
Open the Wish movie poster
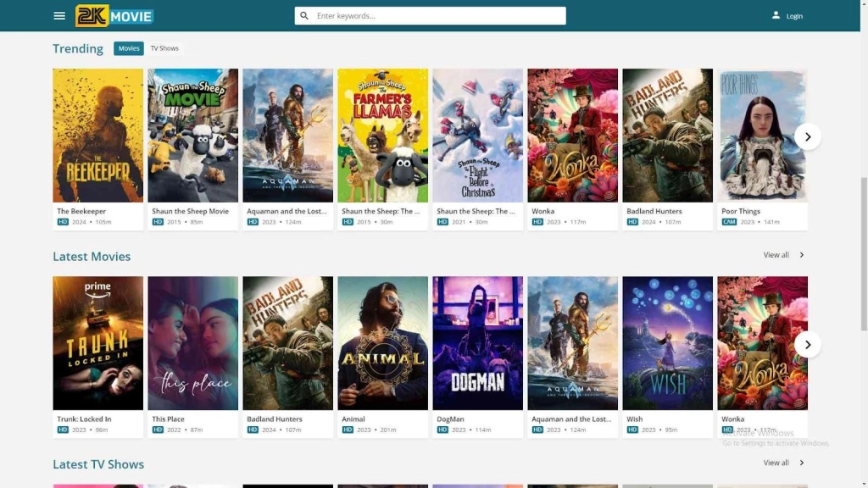[668, 343]
